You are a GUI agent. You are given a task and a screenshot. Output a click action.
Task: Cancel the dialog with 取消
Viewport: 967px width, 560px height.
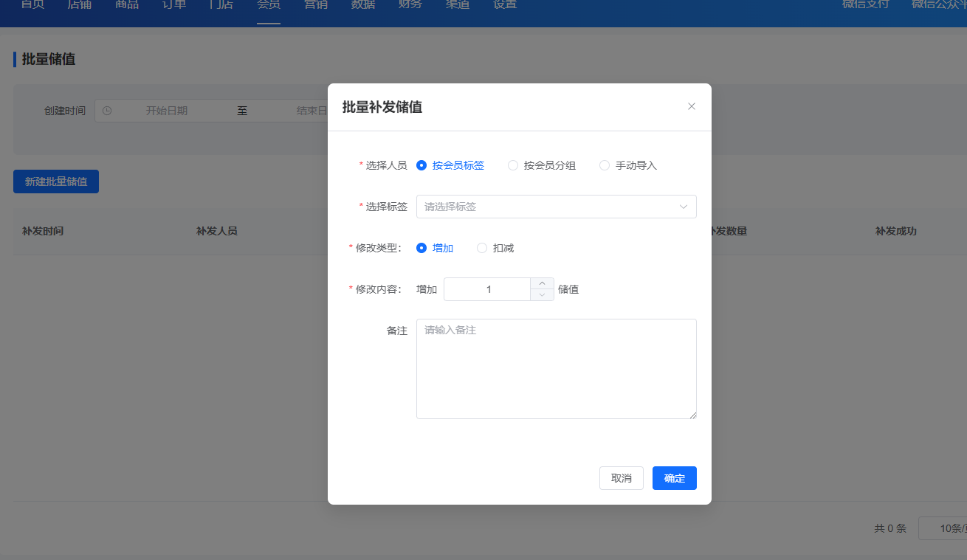coord(622,478)
